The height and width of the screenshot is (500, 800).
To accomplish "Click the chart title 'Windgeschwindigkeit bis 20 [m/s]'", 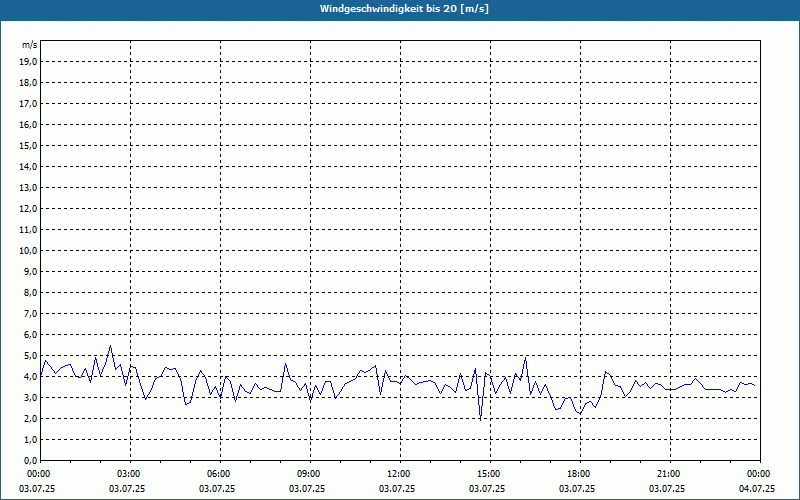I will tap(404, 9).
